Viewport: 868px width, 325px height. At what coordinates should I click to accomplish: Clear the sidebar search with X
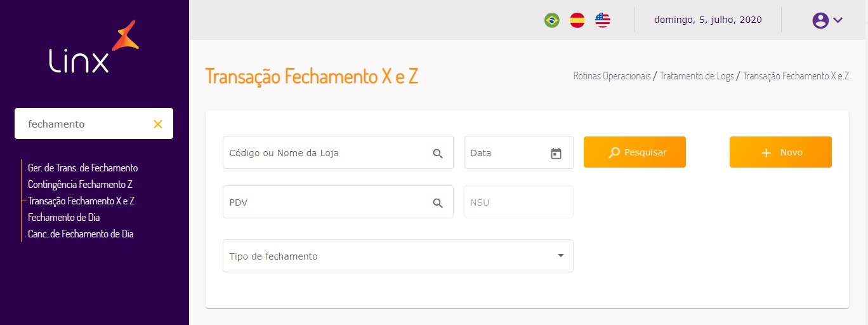pyautogui.click(x=158, y=124)
